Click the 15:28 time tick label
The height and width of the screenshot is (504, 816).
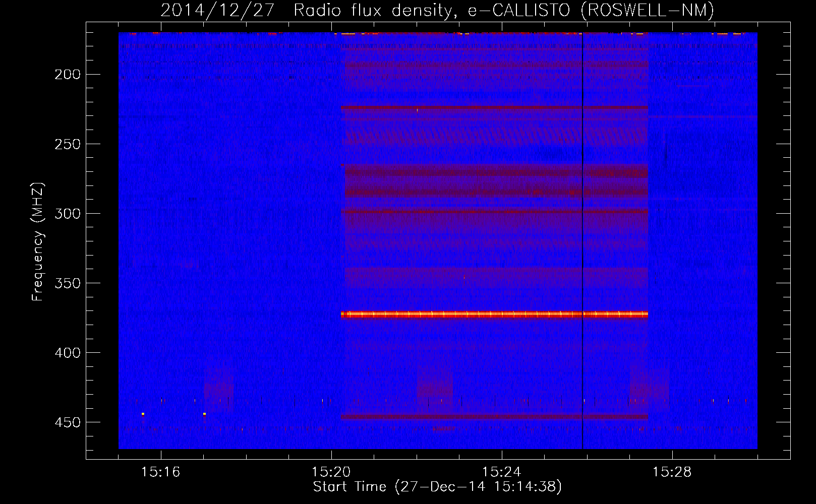coord(672,472)
